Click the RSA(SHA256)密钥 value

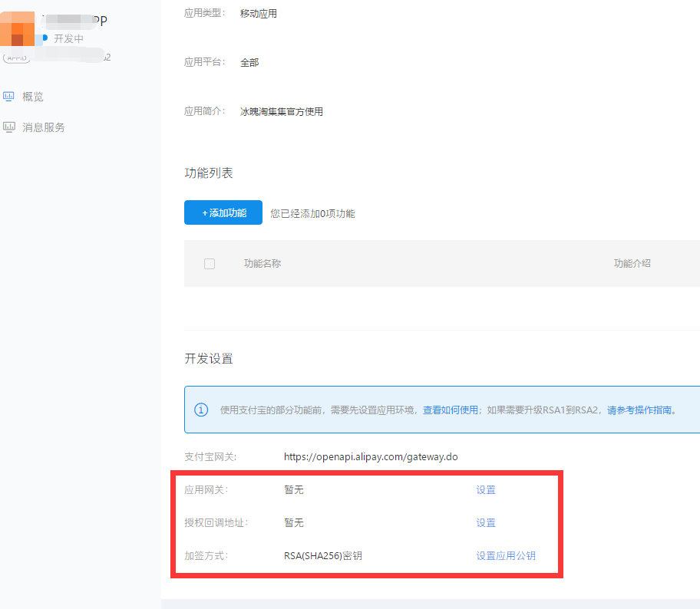(x=323, y=555)
